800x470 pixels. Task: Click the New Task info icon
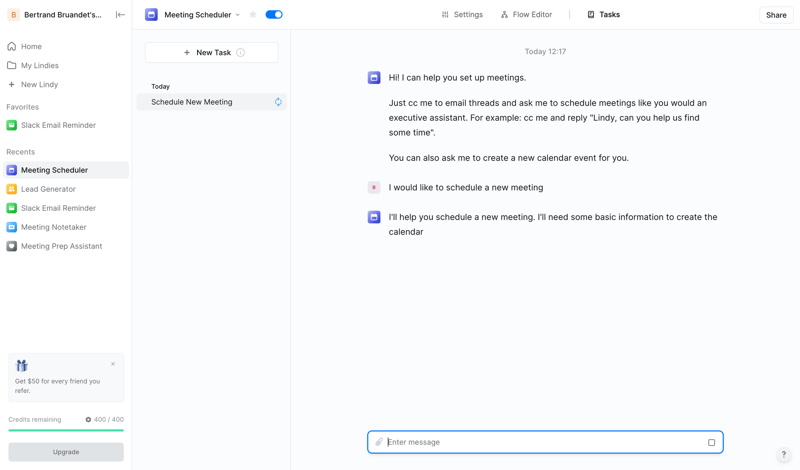click(x=240, y=53)
